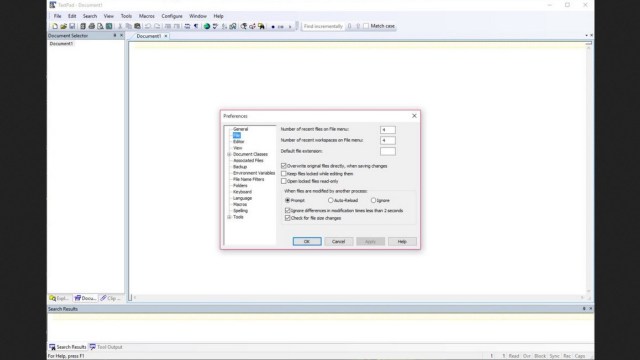Click the Undo arrow icon
Viewport: 640px width, 360px height.
click(148, 26)
